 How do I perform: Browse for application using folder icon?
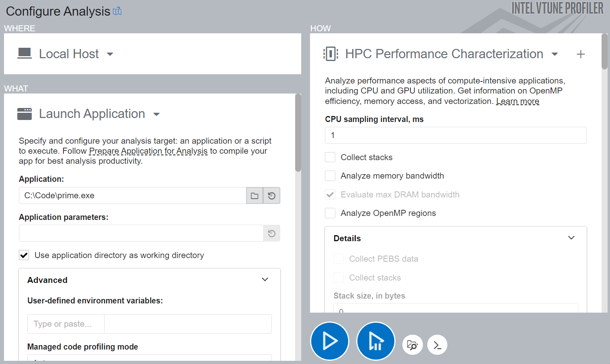tap(255, 196)
